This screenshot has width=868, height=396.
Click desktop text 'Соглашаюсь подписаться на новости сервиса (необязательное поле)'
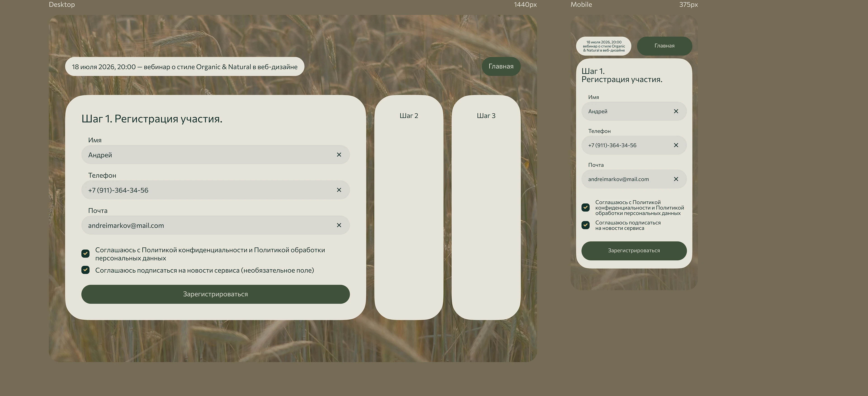point(205,270)
